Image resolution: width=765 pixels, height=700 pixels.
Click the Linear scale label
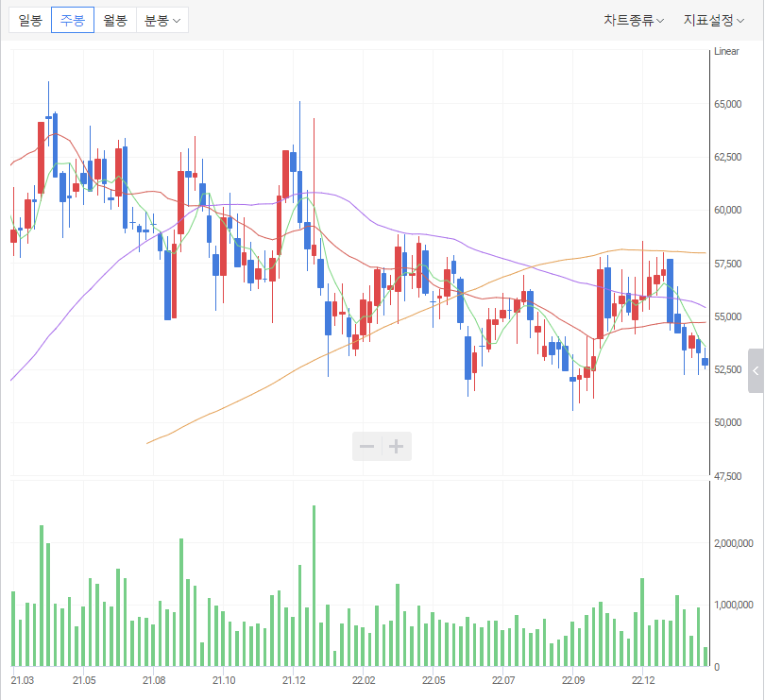coord(726,51)
